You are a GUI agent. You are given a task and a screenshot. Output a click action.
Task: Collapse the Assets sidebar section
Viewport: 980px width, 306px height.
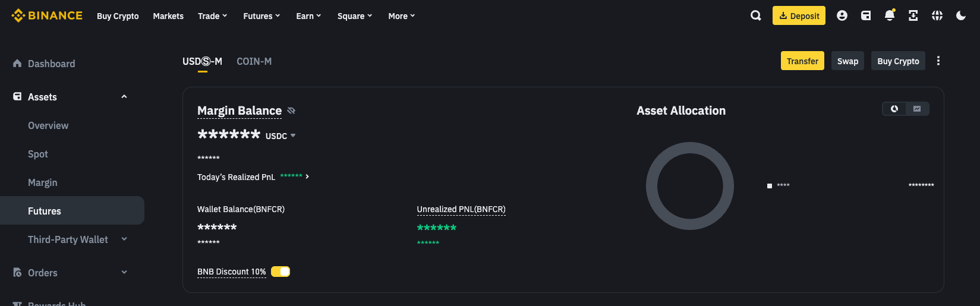pyautogui.click(x=124, y=97)
